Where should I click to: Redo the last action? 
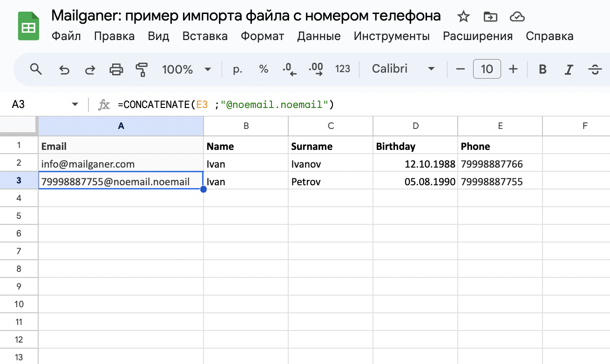tap(90, 70)
